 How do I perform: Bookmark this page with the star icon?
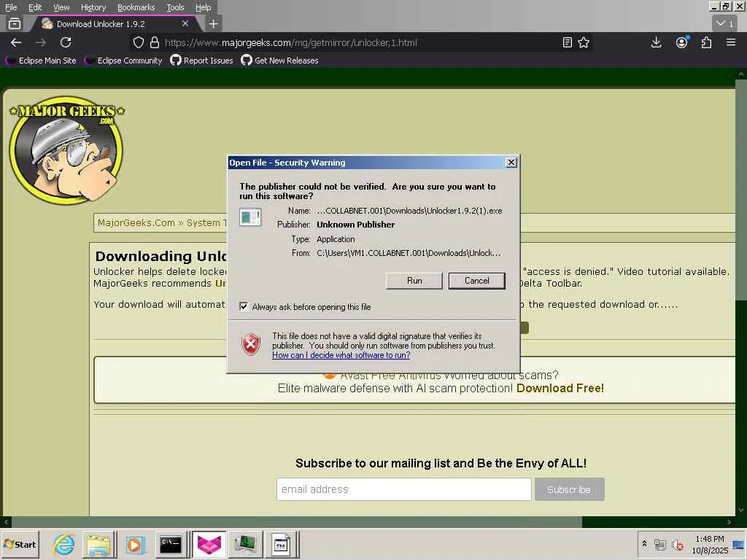(x=584, y=42)
